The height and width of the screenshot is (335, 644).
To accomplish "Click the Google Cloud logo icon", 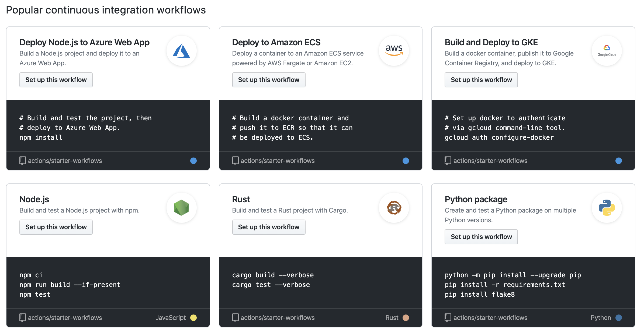I will tap(607, 51).
